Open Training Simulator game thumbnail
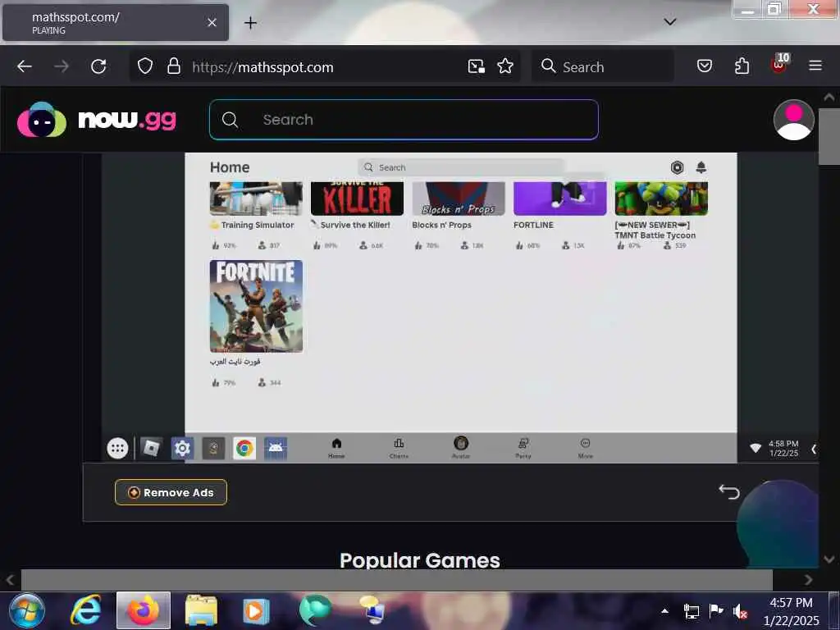Screen dimensions: 840x630 [x=256, y=199]
